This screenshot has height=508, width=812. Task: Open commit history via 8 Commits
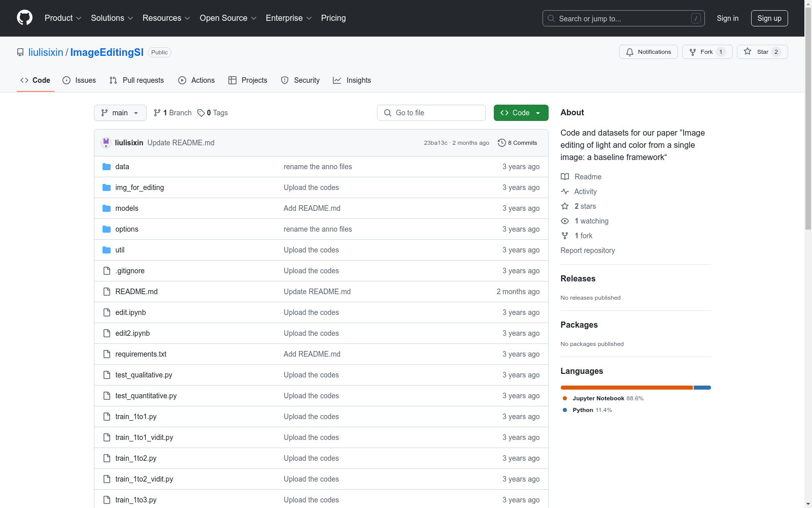(517, 143)
